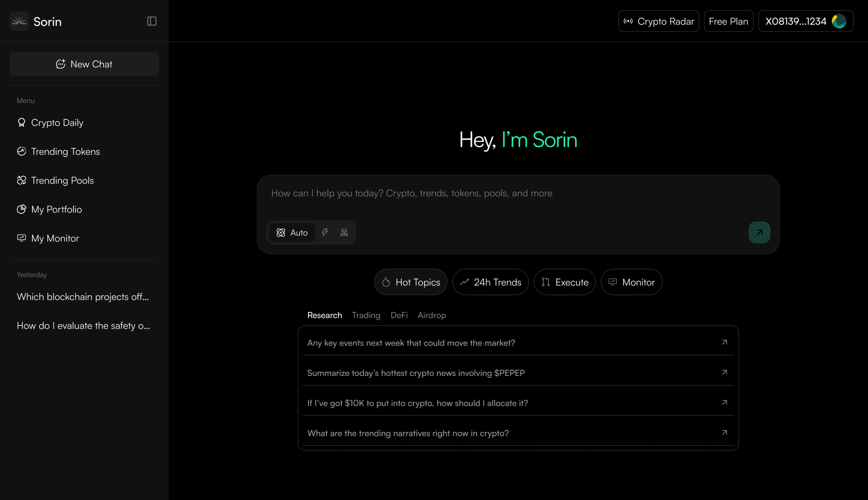Open wallet X08139...1234 account menu
Viewport: 868px width, 500px height.
click(x=795, y=21)
